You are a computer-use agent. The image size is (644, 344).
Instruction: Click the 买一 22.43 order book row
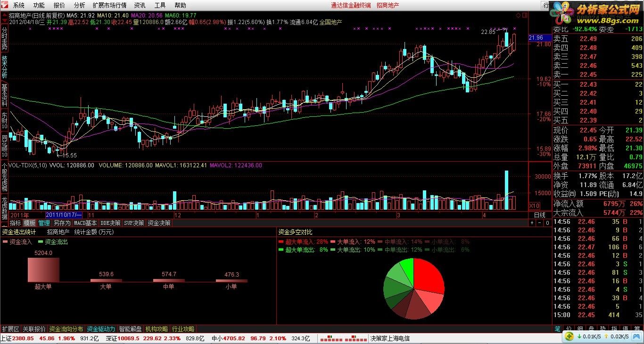click(x=598, y=84)
